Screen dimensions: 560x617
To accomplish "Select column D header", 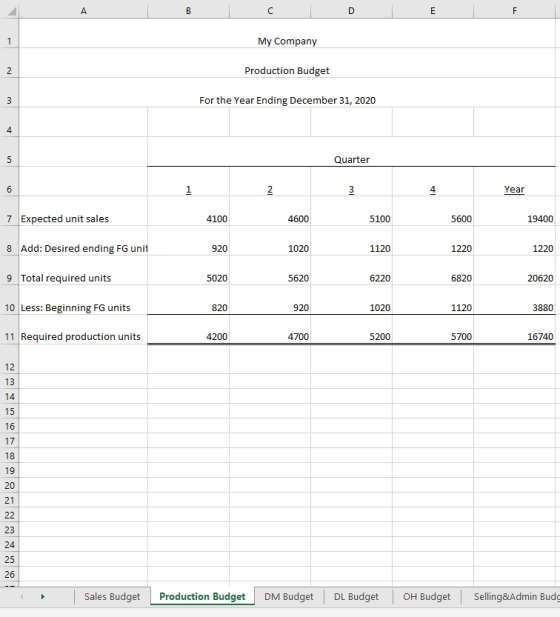I will click(x=351, y=11).
